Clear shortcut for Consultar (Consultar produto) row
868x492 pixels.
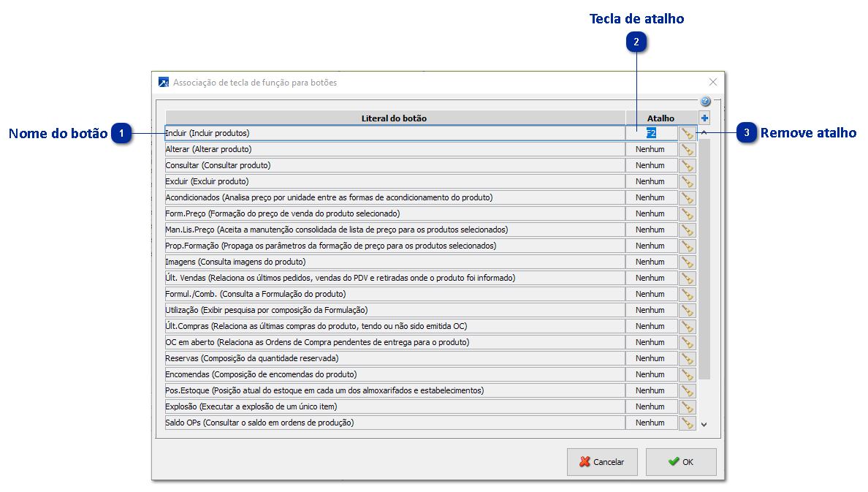687,166
